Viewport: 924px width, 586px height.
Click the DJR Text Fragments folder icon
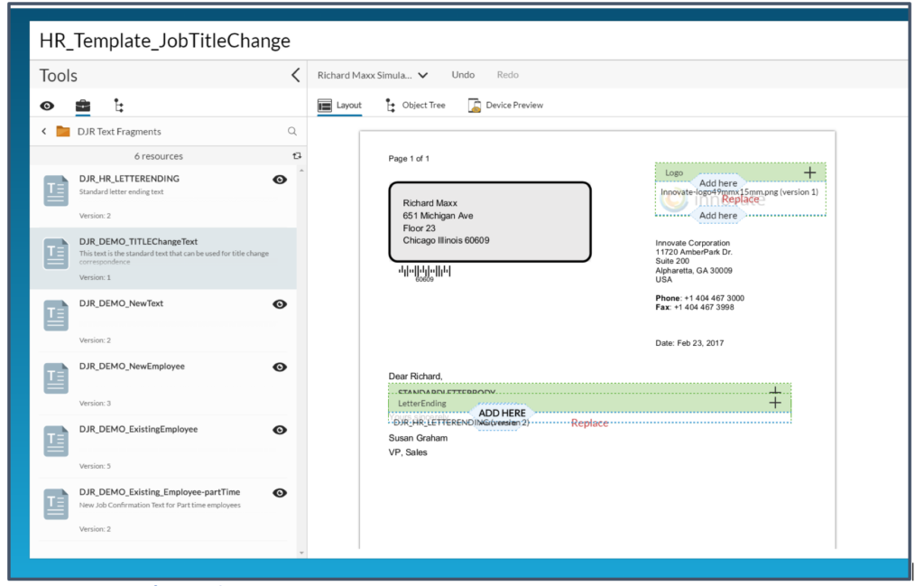[63, 131]
